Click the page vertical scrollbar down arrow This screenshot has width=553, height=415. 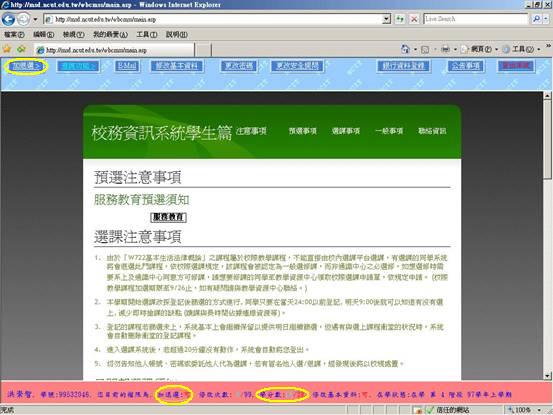(x=547, y=376)
